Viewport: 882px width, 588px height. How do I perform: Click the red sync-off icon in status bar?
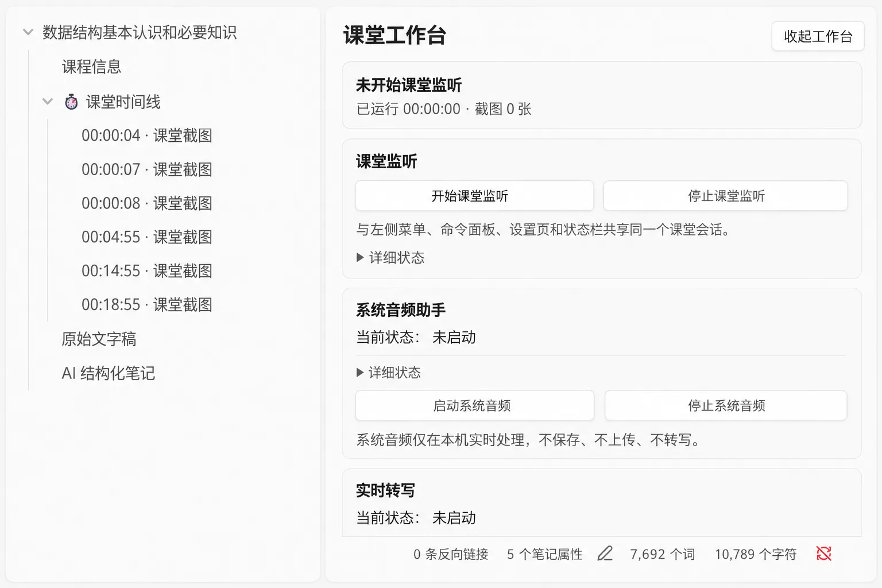point(824,554)
